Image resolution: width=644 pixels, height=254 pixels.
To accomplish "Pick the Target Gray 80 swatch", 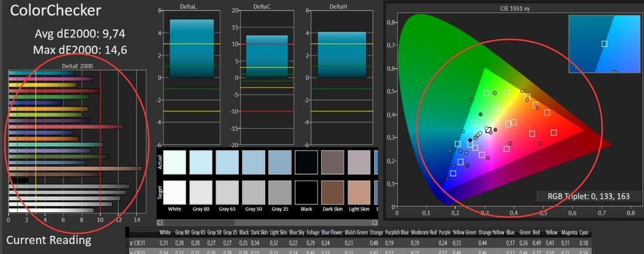I will [x=201, y=192].
